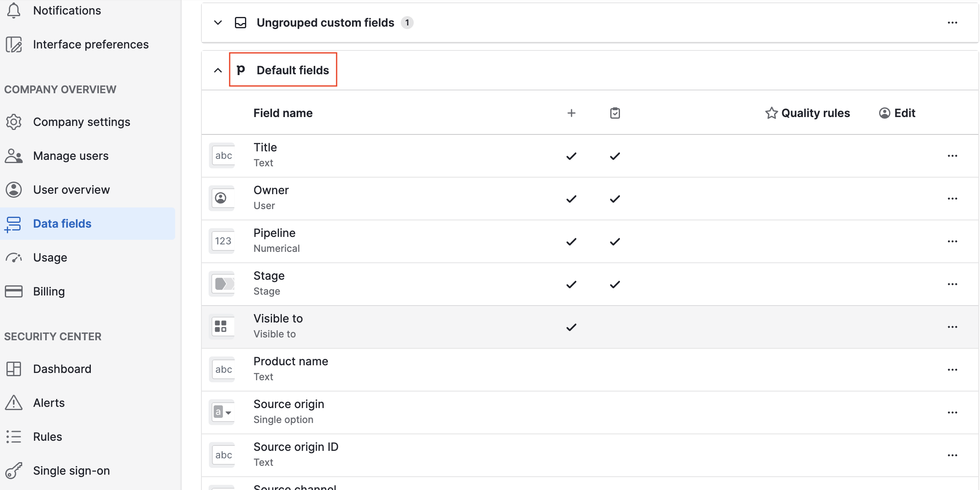
Task: Click the Alerts warning triangle icon
Action: 14,403
